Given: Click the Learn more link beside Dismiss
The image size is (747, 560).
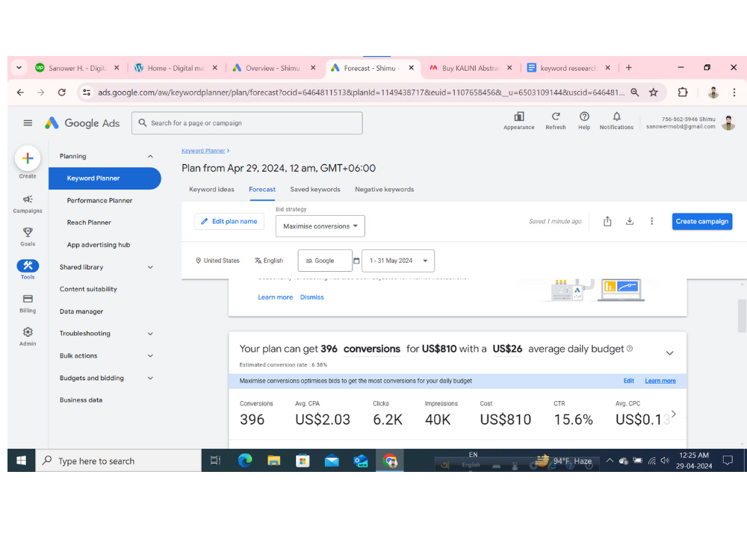Looking at the screenshot, I should (275, 297).
